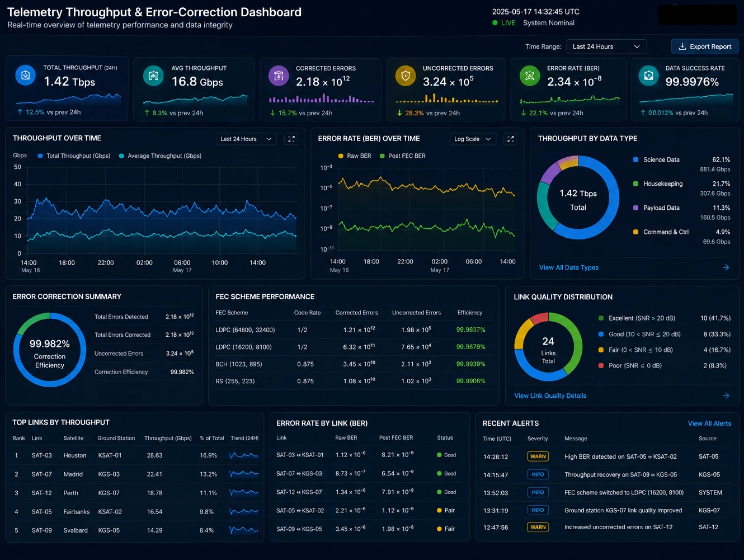
Task: Toggle the Average Throughput (Gbps) legend series
Action: 160,156
